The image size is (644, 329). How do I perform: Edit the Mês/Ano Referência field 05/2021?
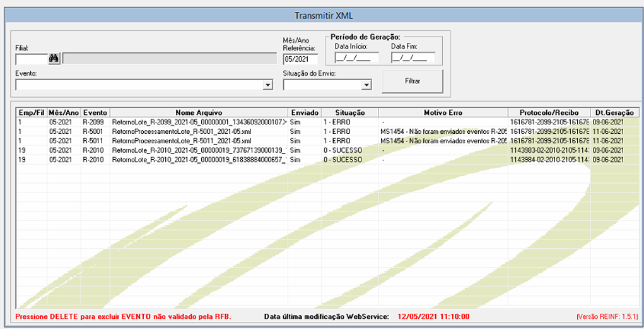[301, 59]
